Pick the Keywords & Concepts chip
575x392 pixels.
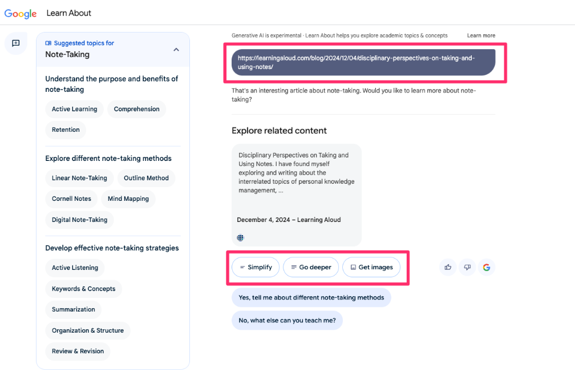(84, 289)
